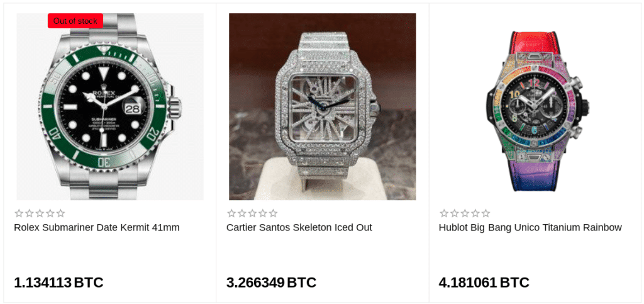Select the third star for Cartier Santos

tap(252, 213)
